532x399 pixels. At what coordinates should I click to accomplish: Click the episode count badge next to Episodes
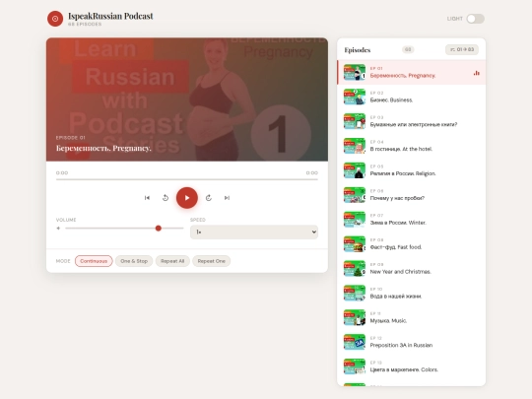[408, 49]
